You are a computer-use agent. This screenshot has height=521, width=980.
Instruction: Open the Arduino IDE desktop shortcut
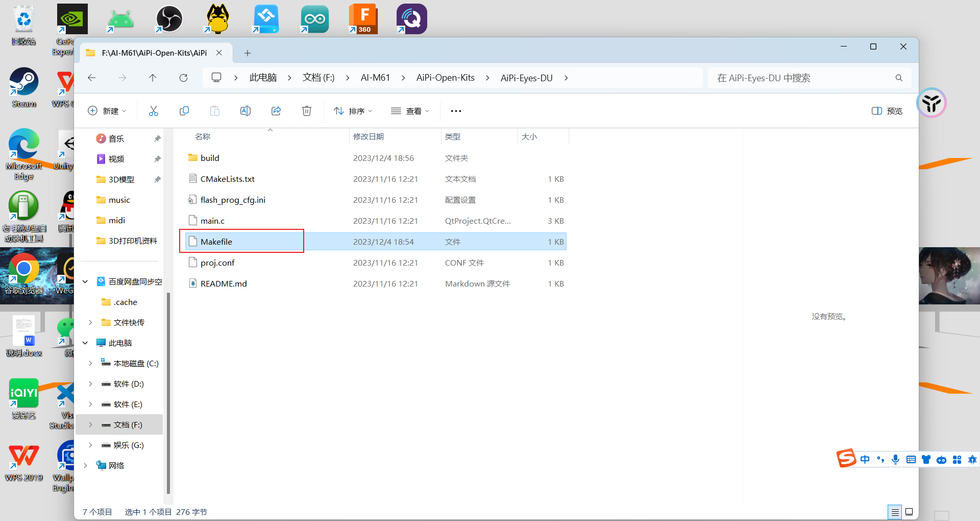(315, 19)
